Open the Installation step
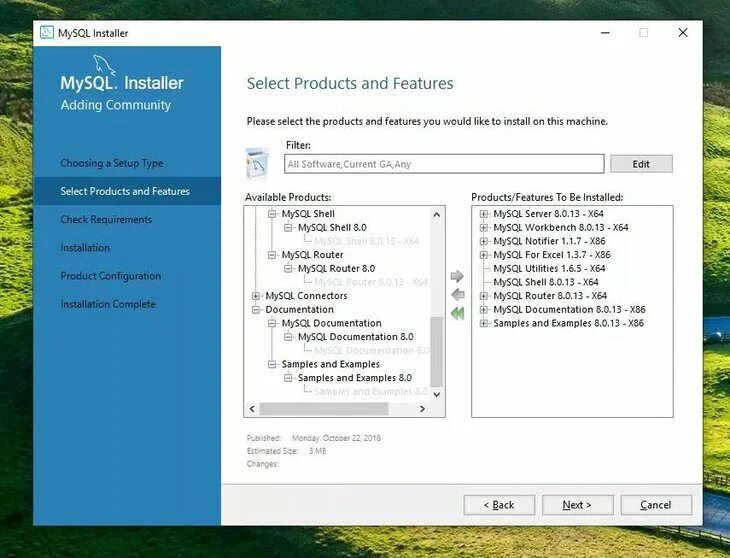The width and height of the screenshot is (730, 558). click(x=85, y=248)
